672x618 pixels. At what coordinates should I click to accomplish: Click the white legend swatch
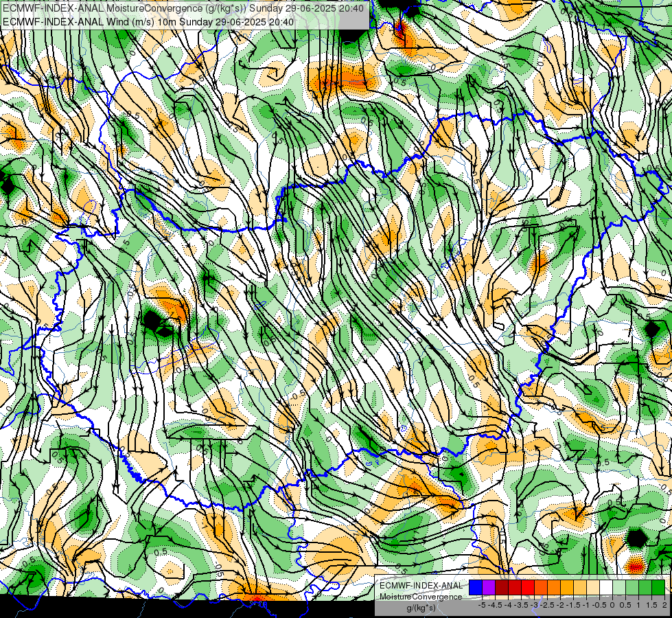click(x=606, y=587)
